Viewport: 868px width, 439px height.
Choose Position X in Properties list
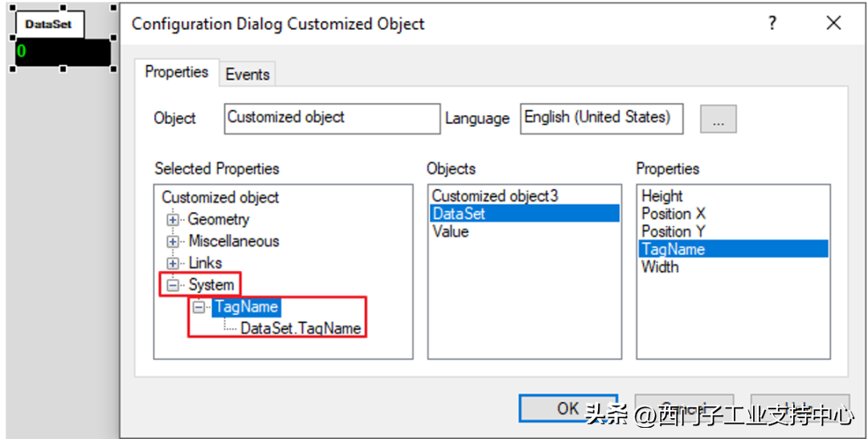click(x=674, y=214)
